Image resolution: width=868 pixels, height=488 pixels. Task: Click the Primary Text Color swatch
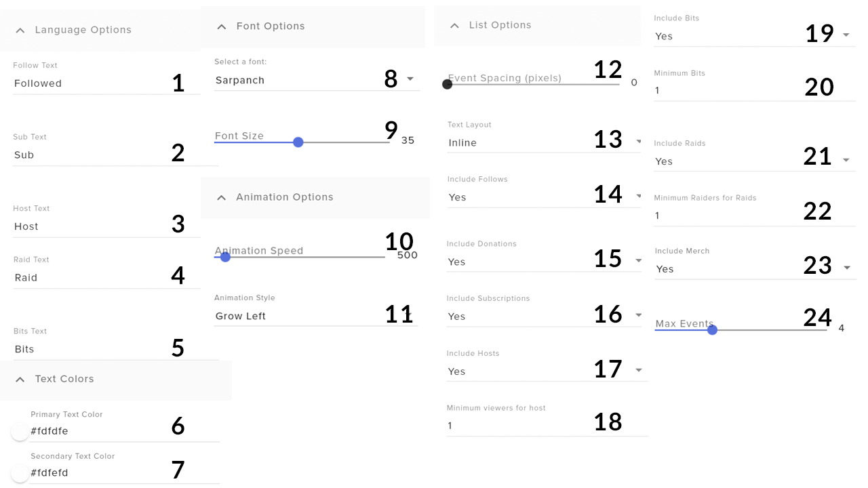point(20,432)
